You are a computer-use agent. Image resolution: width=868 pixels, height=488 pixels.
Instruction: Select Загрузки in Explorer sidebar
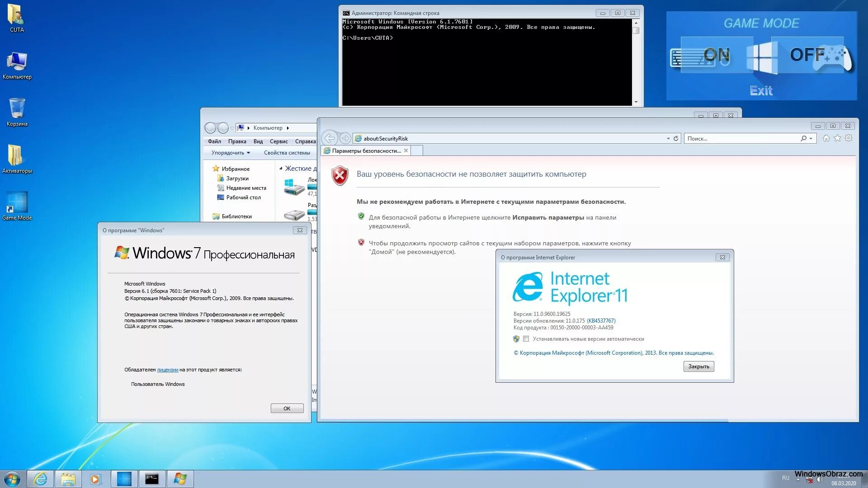[x=233, y=178]
